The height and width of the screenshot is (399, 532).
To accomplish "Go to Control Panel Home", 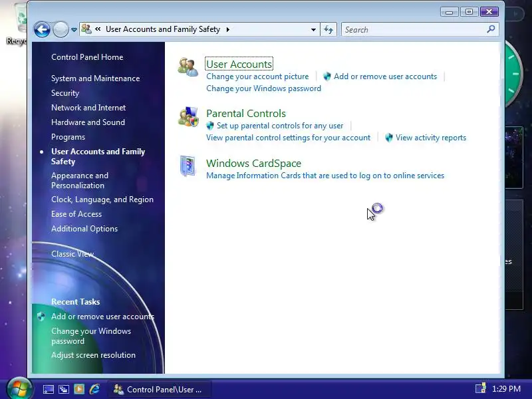I will point(87,57).
